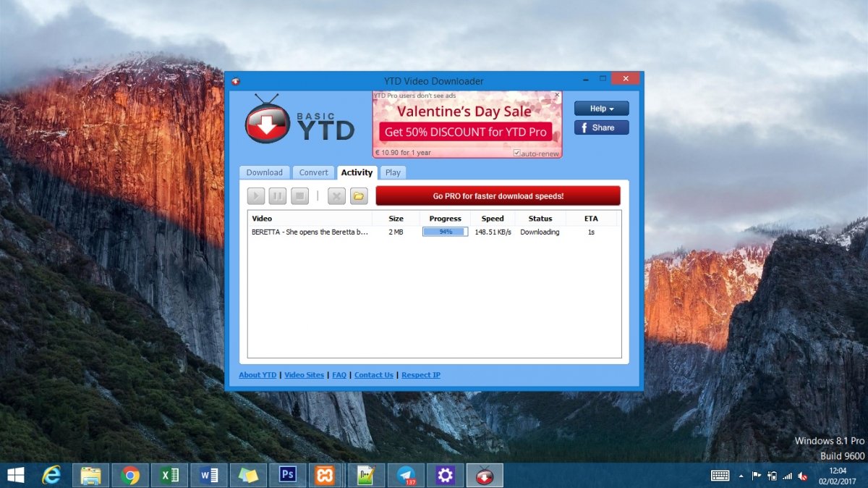Screen dimensions: 868x488
Task: Click the 94% progress bar
Action: click(445, 232)
